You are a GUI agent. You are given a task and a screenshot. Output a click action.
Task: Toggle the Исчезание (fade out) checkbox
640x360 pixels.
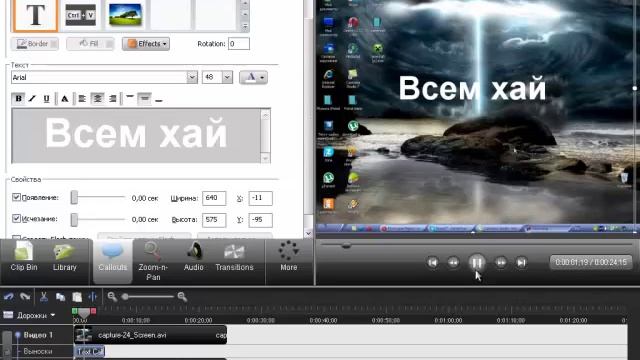(x=16, y=219)
